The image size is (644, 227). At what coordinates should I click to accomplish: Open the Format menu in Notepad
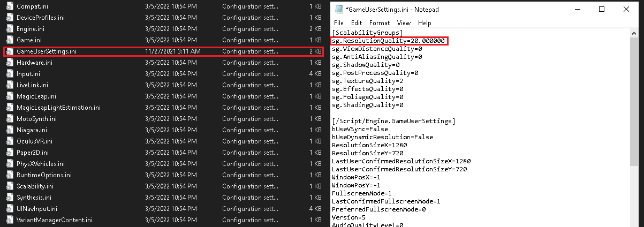click(380, 23)
